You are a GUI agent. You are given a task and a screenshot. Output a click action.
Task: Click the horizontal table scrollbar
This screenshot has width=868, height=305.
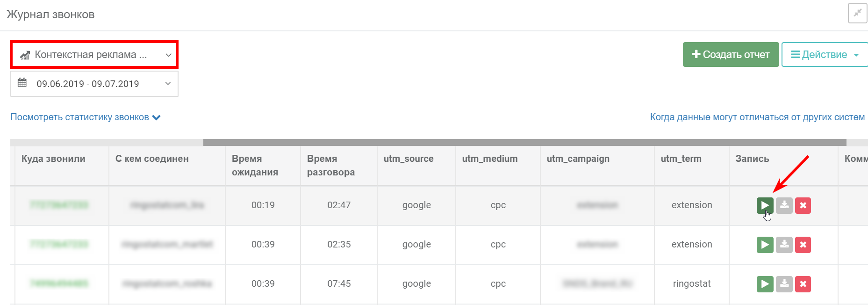(524, 142)
